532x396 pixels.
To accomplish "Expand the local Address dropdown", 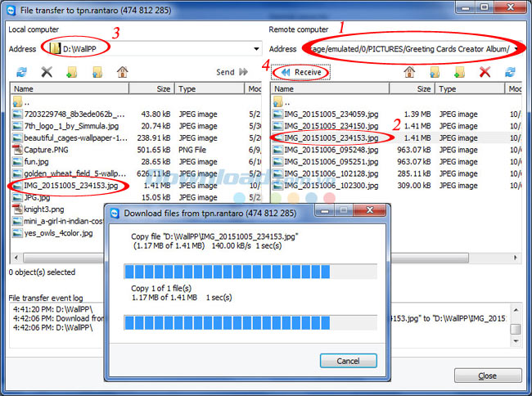I will (x=257, y=49).
